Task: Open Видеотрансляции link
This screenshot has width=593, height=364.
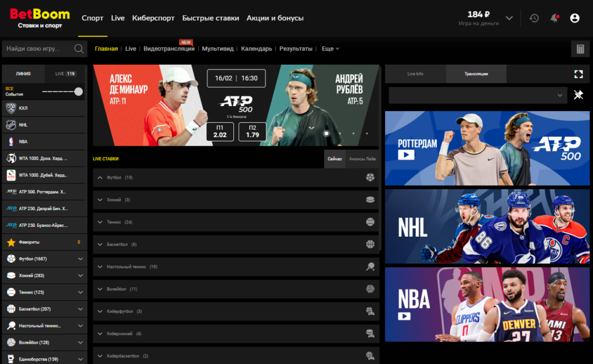Action: tap(169, 49)
